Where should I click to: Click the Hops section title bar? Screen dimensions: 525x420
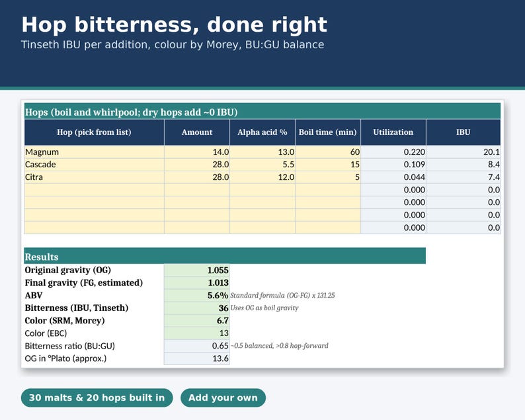[262, 112]
